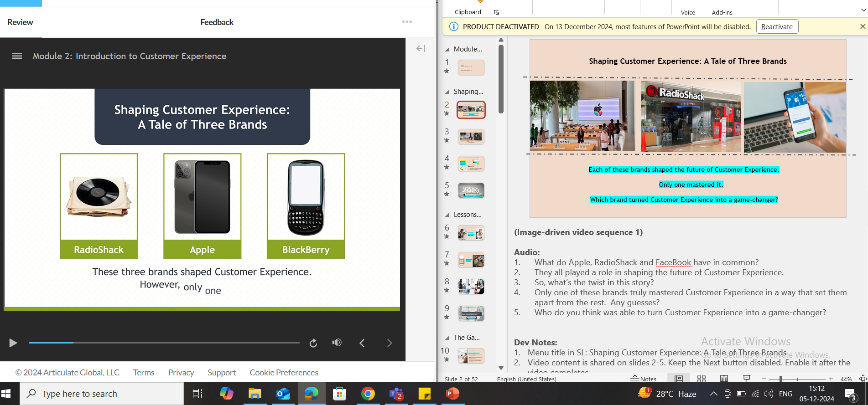This screenshot has height=405, width=868.
Task: Adjust the PowerPoint zoom slider
Action: pos(781,379)
